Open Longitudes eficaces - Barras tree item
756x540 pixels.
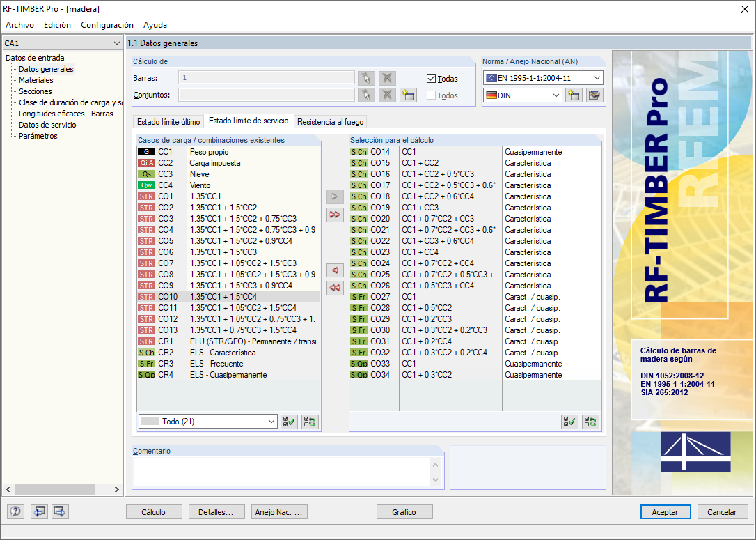(x=66, y=114)
